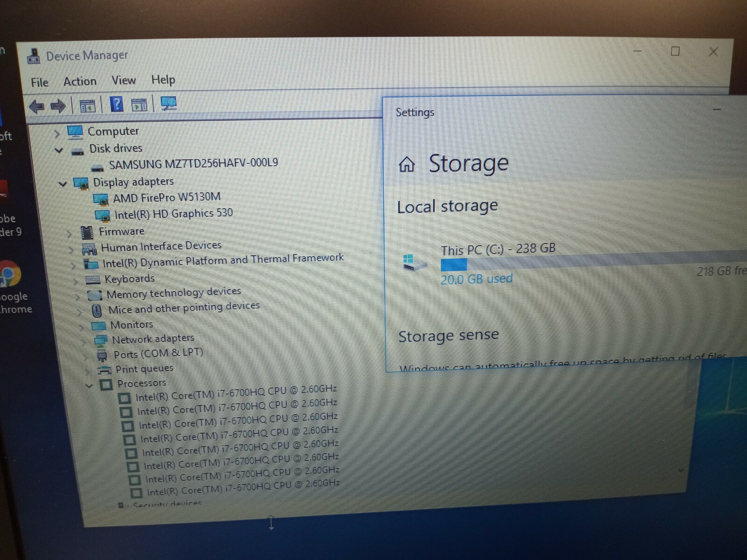Viewport: 747px width, 560px height.
Task: Click the C: drive icon in Storage
Action: coord(414,262)
